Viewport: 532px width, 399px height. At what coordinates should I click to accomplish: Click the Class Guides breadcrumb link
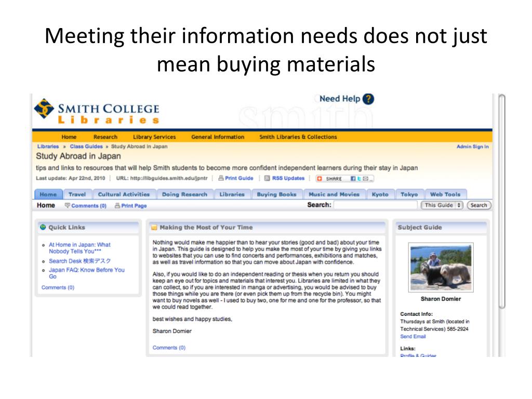[x=86, y=147]
